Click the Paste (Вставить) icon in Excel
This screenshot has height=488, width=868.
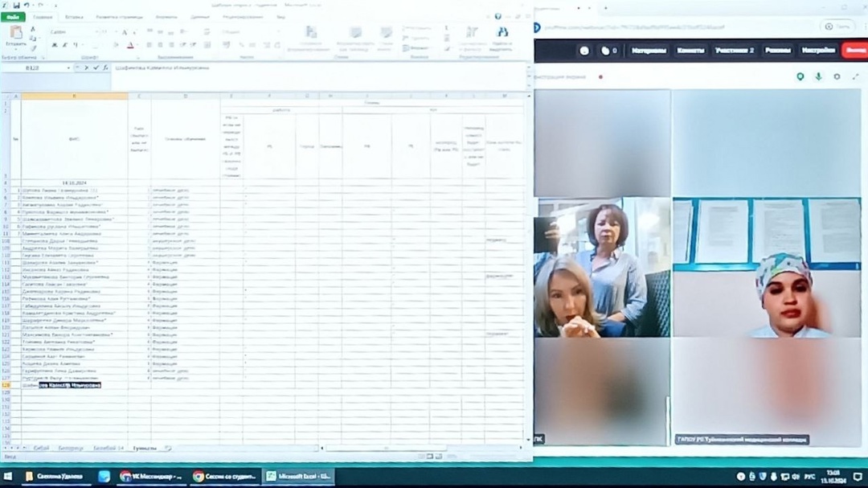pyautogui.click(x=16, y=33)
